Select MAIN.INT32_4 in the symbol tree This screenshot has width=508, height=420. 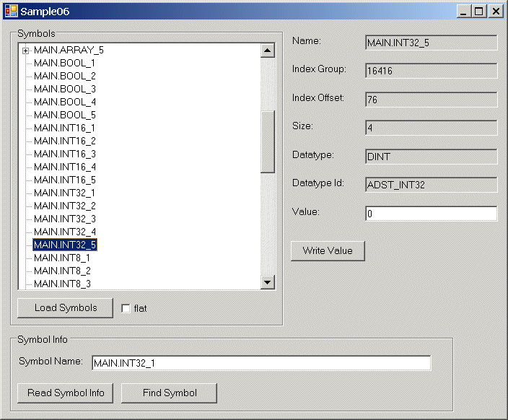point(64,232)
